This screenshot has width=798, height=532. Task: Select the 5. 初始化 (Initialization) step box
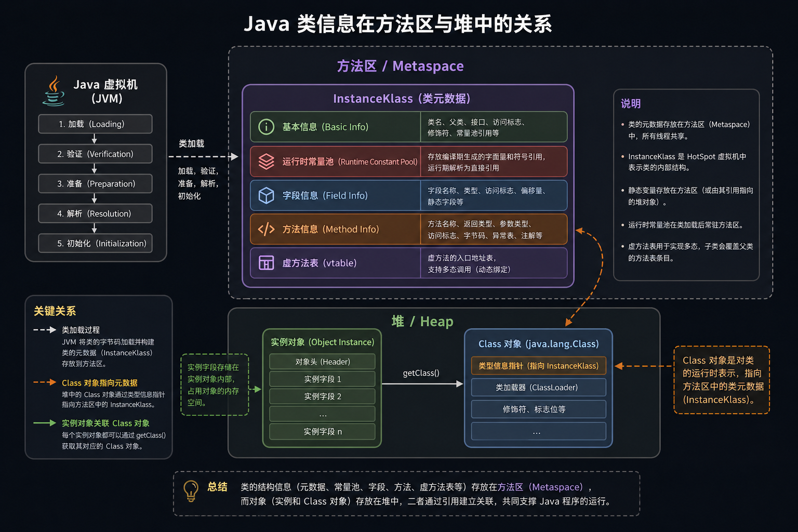click(95, 243)
